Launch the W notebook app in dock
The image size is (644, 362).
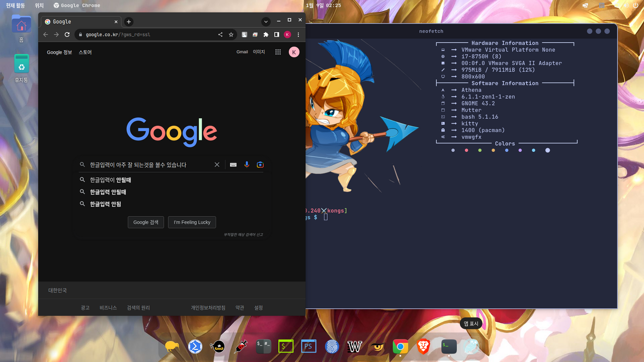click(355, 346)
